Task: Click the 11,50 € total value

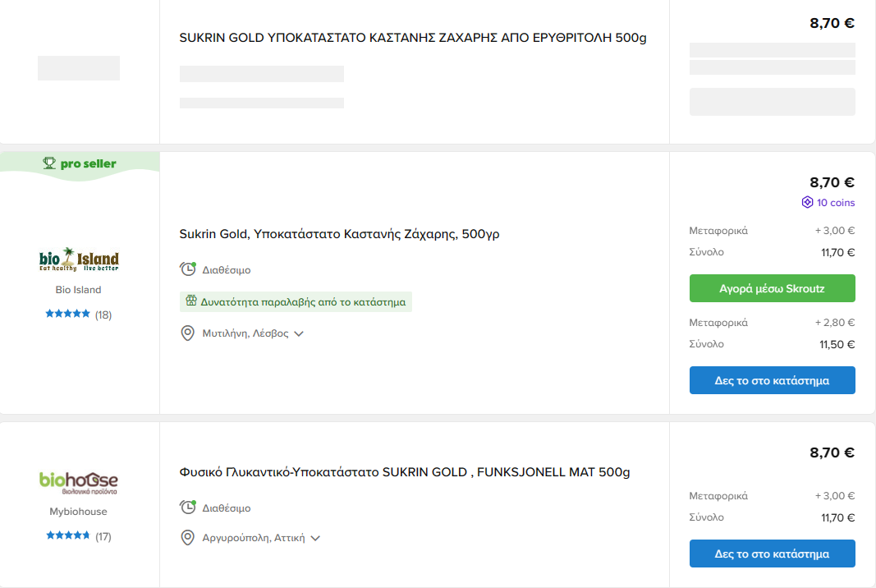Action: coord(837,344)
